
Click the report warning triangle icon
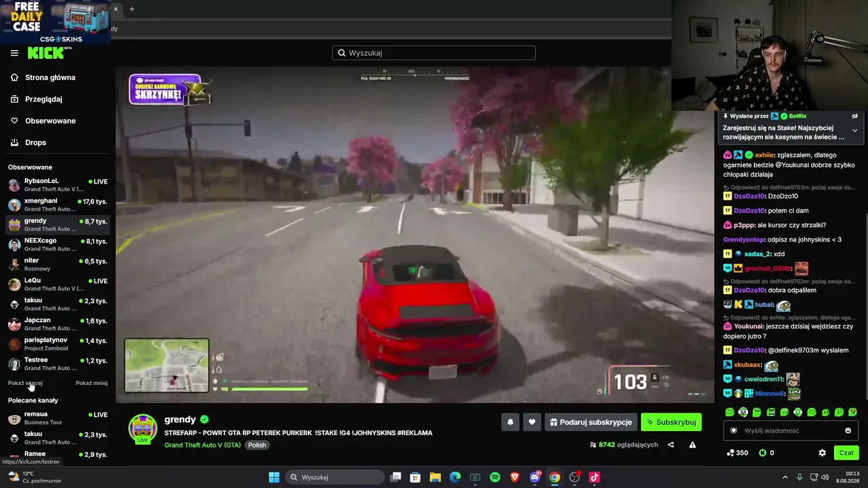[692, 445]
